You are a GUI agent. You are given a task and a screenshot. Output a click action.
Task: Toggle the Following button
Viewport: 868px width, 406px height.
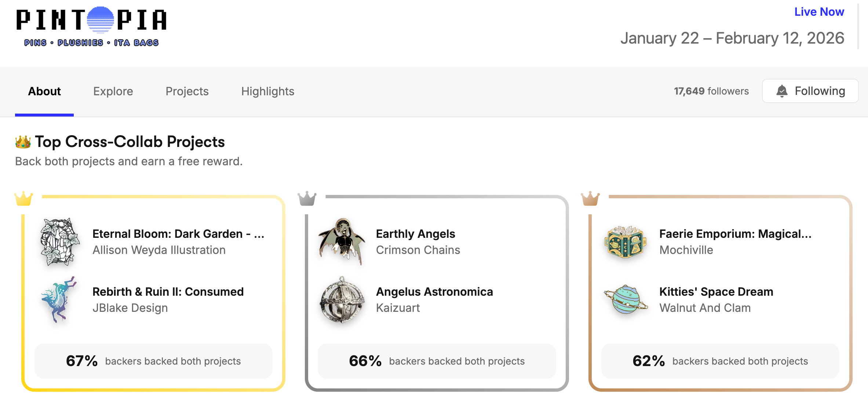pos(810,91)
